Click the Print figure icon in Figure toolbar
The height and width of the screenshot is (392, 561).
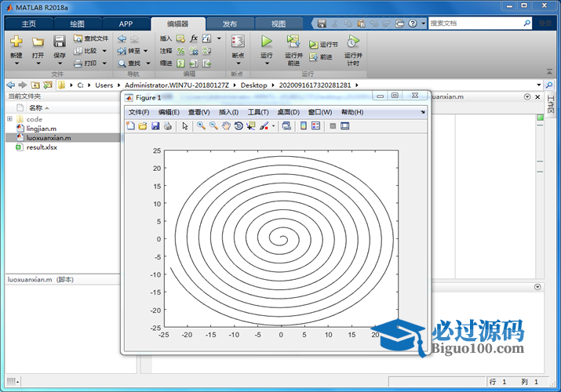[x=168, y=125]
